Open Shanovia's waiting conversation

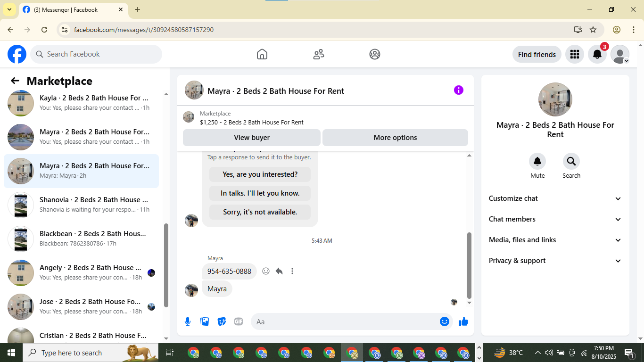pyautogui.click(x=82, y=205)
